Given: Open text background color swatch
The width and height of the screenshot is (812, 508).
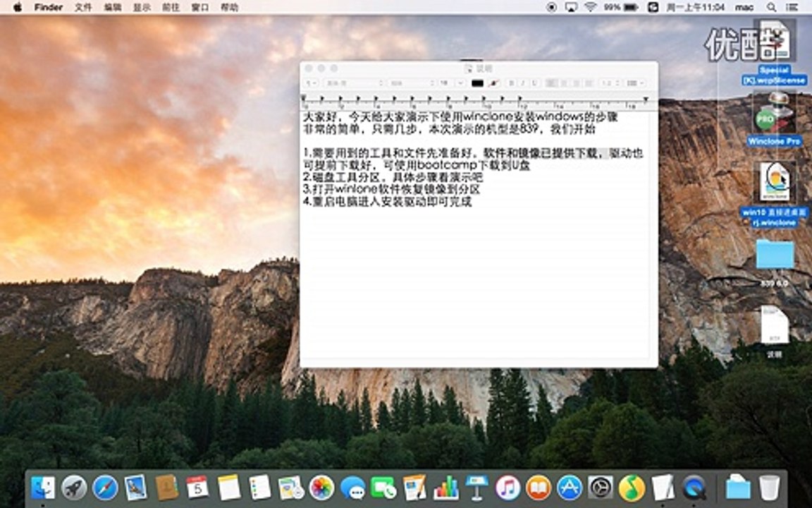Looking at the screenshot, I should click(493, 83).
